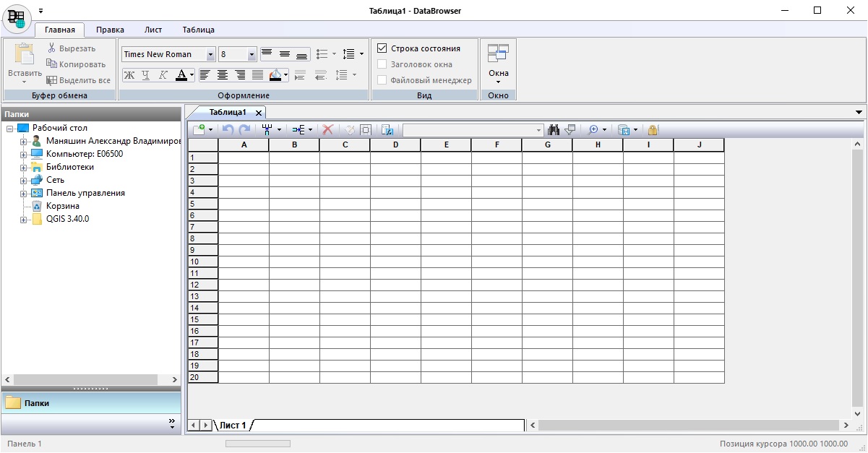This screenshot has height=453, width=868.
Task: Toggle the Файловый менеджер checkbox
Action: click(382, 80)
